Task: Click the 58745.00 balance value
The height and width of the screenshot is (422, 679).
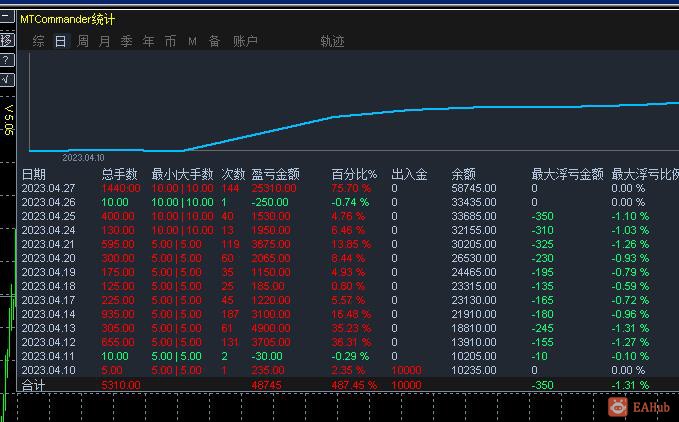Action: (x=474, y=188)
